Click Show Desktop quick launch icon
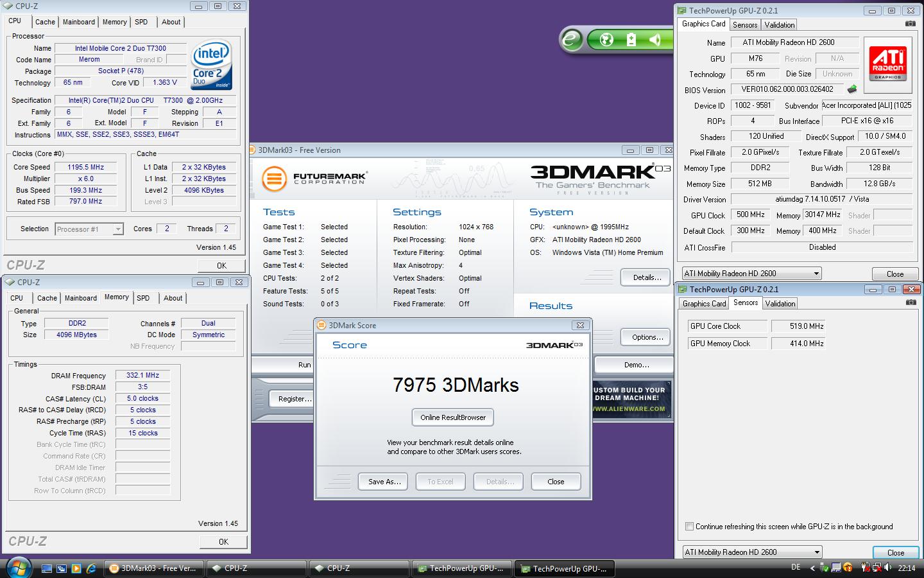 click(x=47, y=568)
